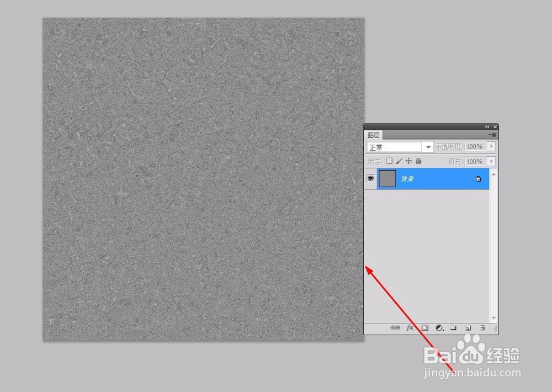This screenshot has height=392, width=552.
Task: Hide the 背景 layer via eye icon
Action: [370, 178]
